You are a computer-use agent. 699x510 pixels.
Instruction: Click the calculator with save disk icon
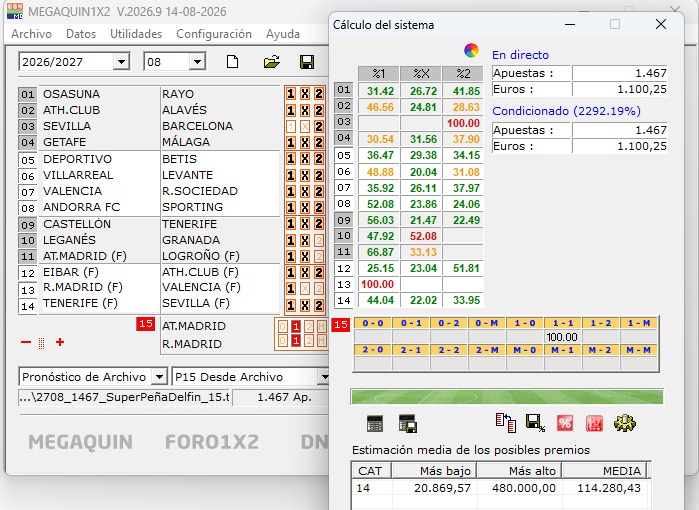pyautogui.click(x=408, y=424)
